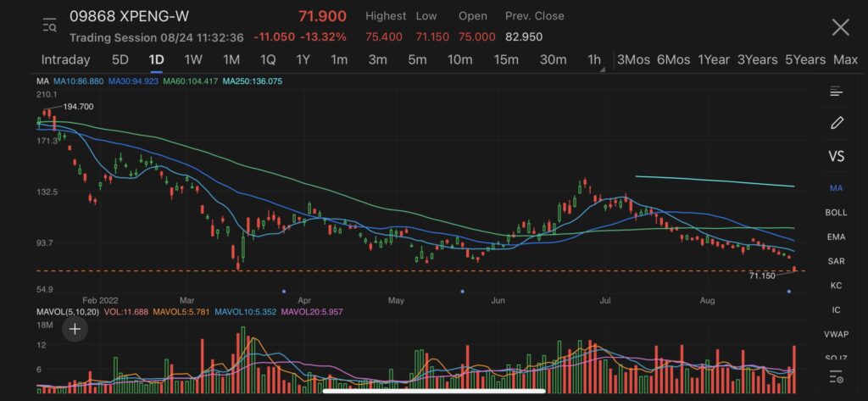Viewport: 868px width, 401px height.
Task: Click the 194.700 high price marker
Action: point(78,106)
